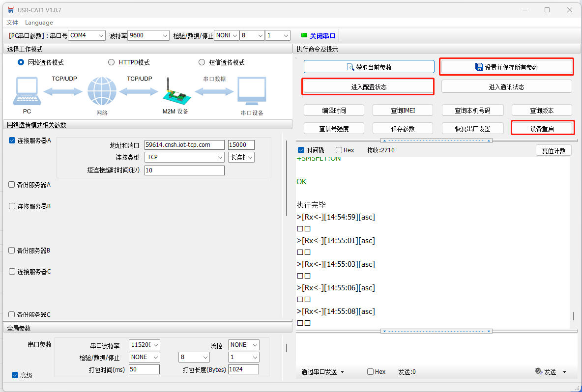Click the 地址和端口 server address field
This screenshot has width=582, height=392.
184,145
